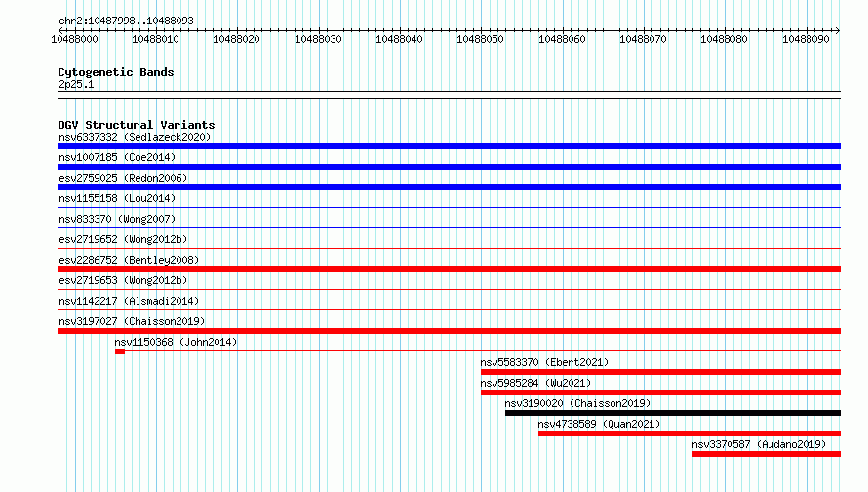Screen dimensions: 868x492
Task: Click the black bar of nsv3190020
Action: 673,413
